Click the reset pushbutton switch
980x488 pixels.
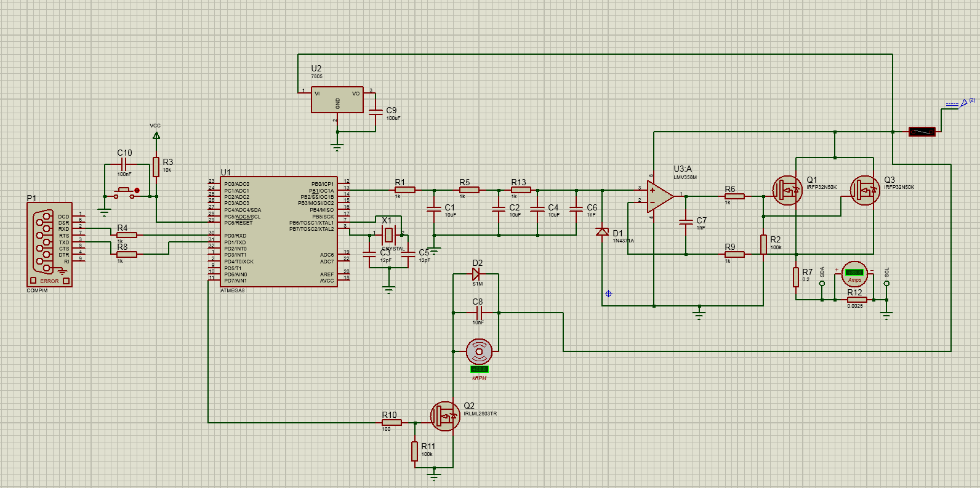(125, 192)
